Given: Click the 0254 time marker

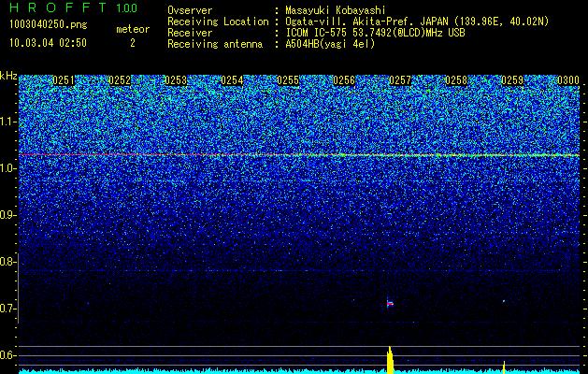Looking at the screenshot, I should coord(232,80).
